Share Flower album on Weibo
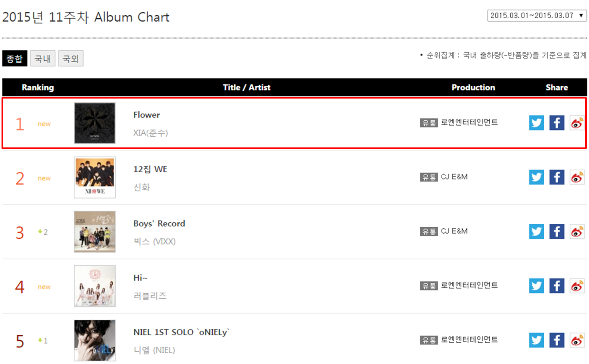Viewport: 589px width, 364px height. [577, 123]
